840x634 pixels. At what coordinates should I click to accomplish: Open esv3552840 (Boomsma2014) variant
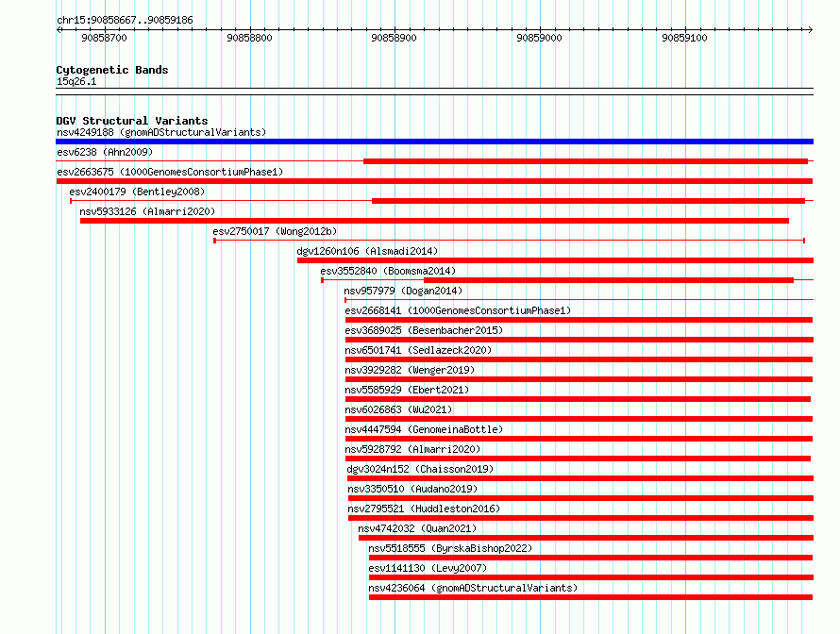388,271
